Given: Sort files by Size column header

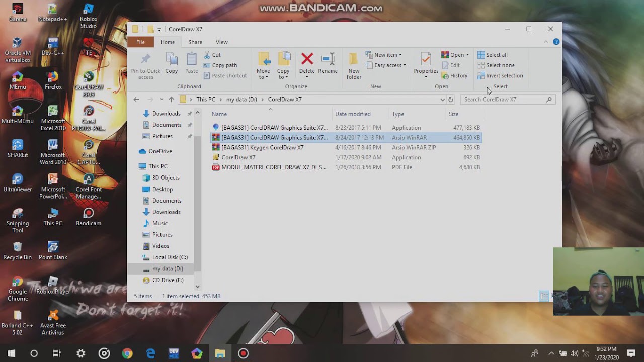Looking at the screenshot, I should click(x=464, y=114).
